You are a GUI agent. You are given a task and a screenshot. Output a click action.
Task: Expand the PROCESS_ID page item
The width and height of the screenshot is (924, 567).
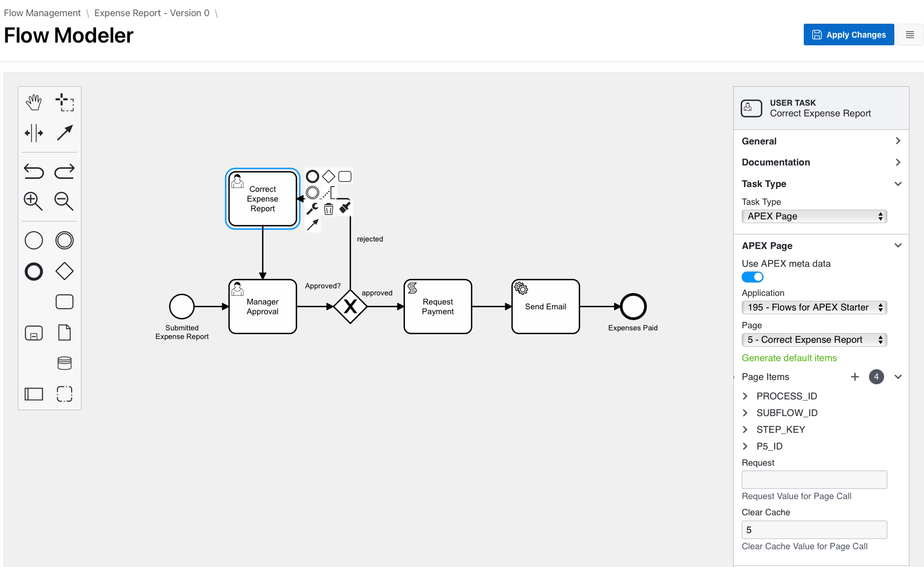click(746, 396)
